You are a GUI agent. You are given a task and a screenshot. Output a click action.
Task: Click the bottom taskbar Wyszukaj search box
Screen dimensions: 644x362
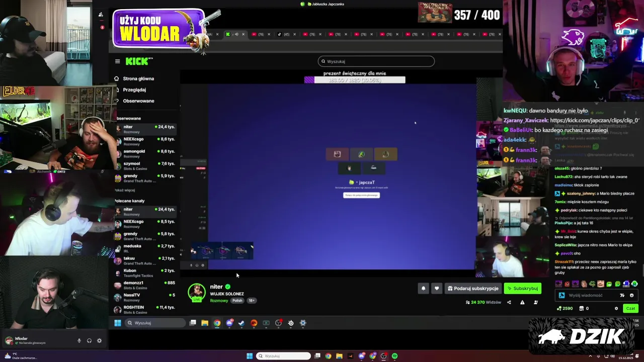pos(283,356)
